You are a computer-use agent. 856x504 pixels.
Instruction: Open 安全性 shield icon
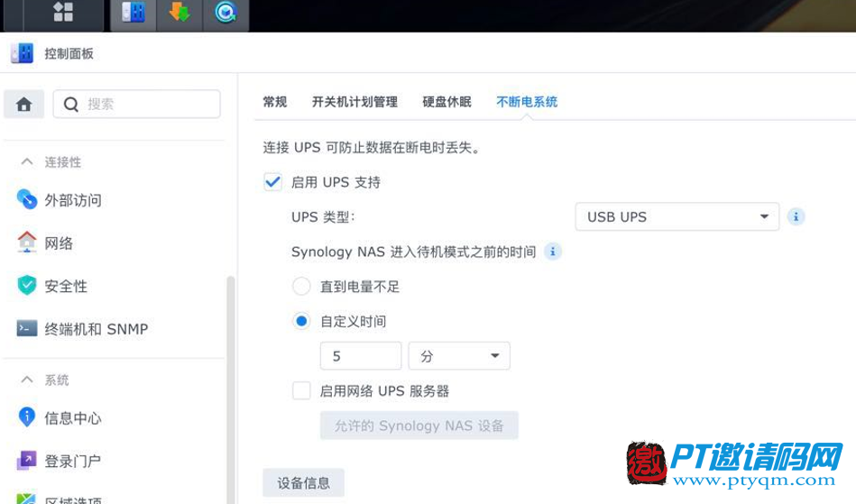[x=27, y=285]
